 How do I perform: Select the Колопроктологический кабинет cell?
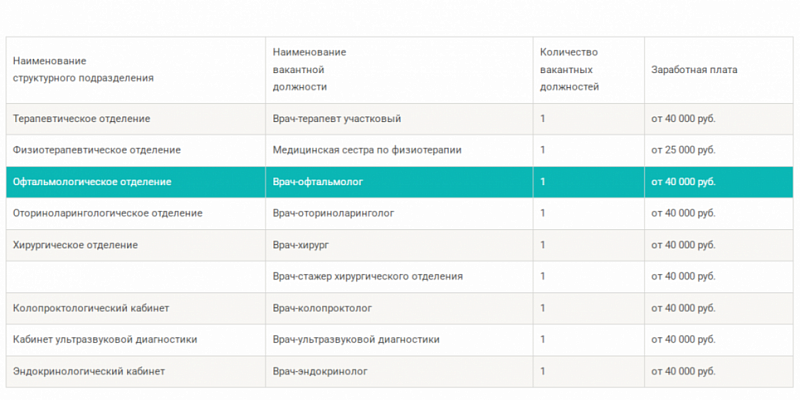86,308
